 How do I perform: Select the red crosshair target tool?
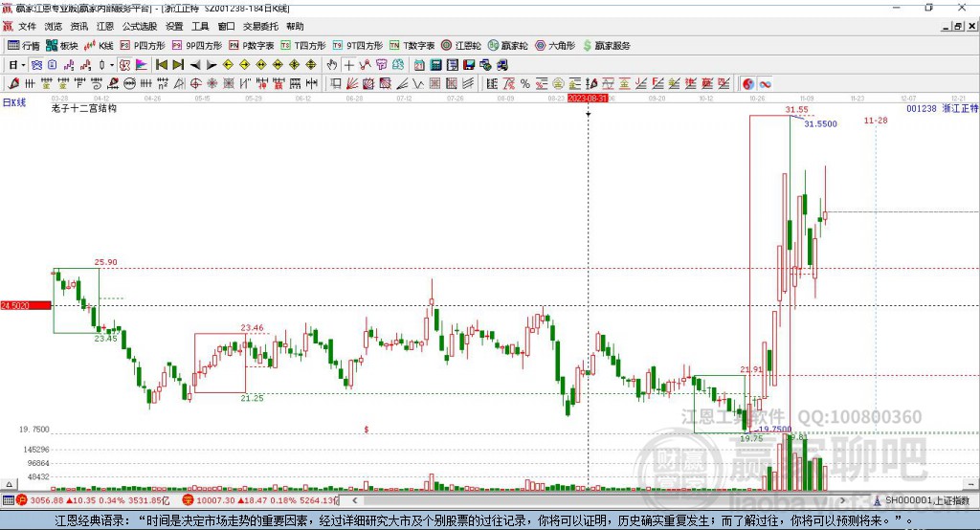(195, 84)
